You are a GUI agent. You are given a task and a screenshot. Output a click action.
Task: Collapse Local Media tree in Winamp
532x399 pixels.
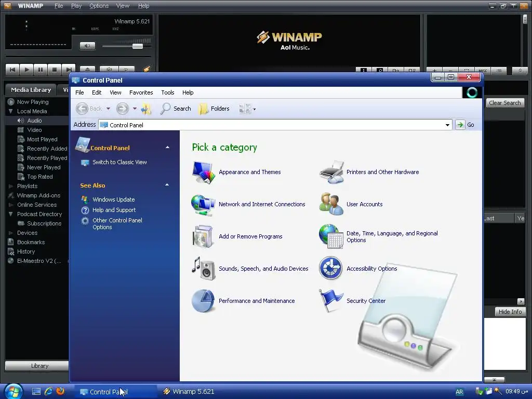click(x=10, y=111)
